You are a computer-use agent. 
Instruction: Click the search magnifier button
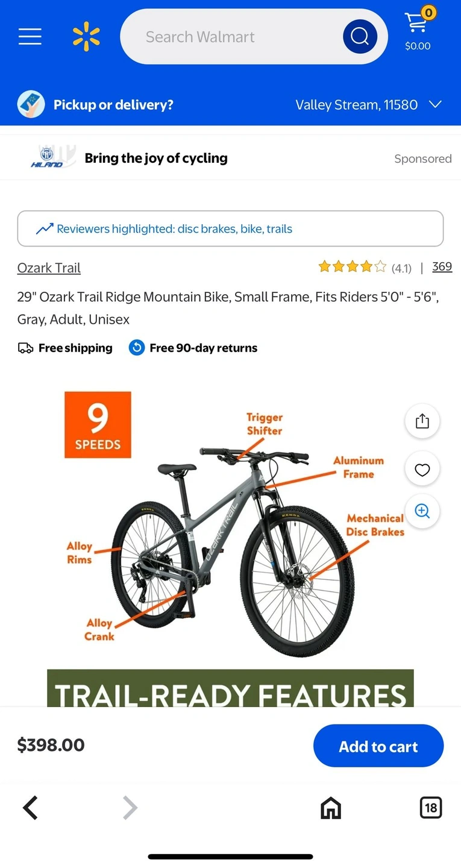point(360,37)
